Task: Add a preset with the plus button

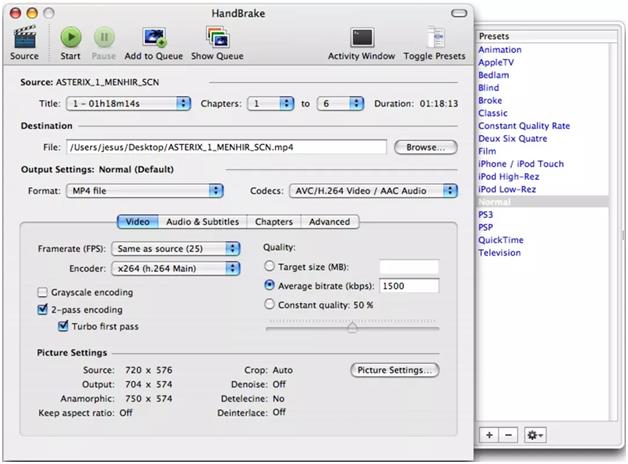Action: coord(489,435)
